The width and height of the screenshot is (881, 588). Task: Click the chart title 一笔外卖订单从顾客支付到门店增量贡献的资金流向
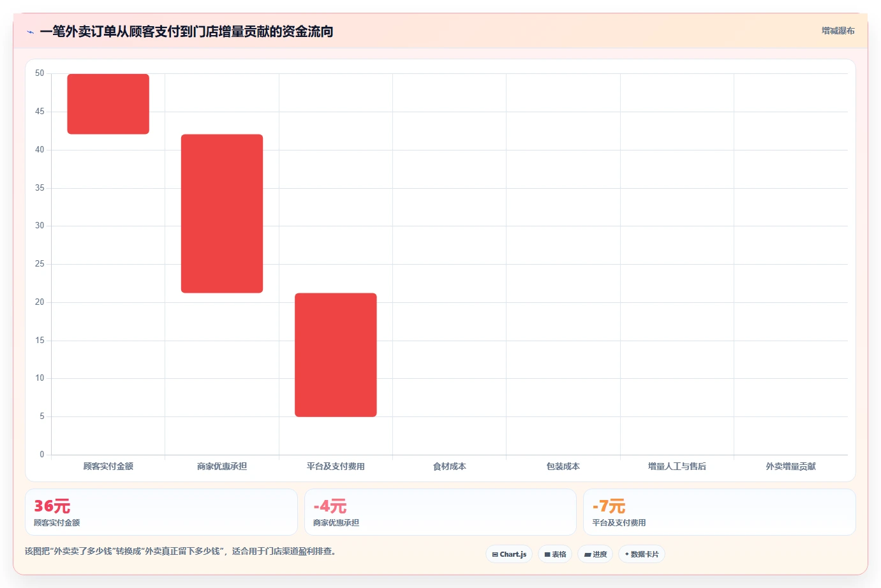tap(186, 31)
